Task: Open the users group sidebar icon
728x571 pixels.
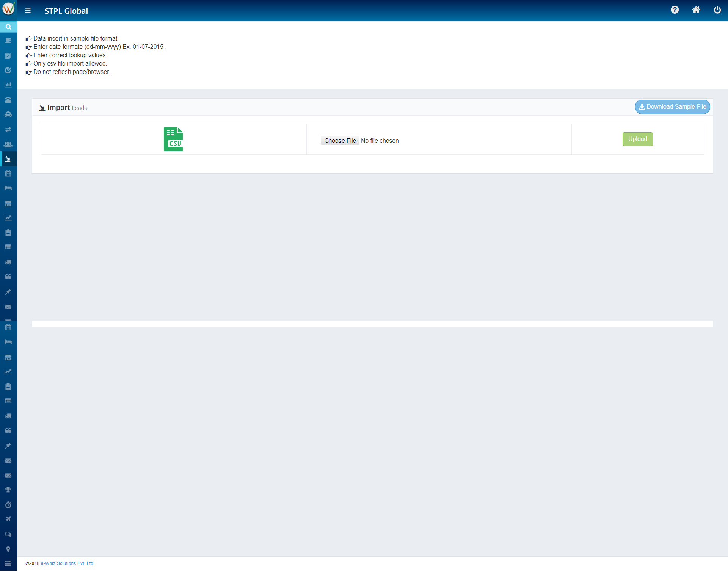Action: (x=8, y=144)
